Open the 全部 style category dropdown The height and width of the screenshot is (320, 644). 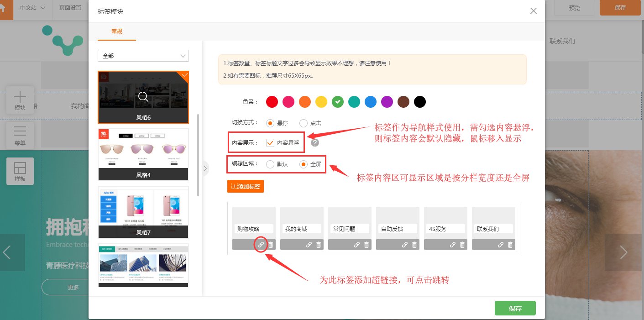143,56
